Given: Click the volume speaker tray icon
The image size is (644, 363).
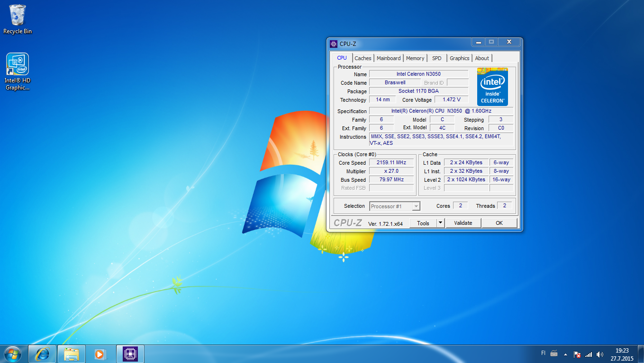Looking at the screenshot, I should (x=600, y=354).
